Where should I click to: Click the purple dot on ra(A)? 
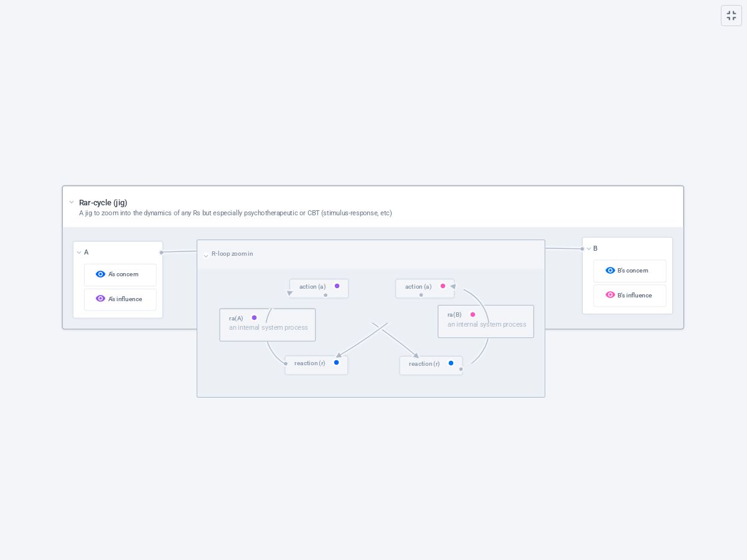coord(254,318)
